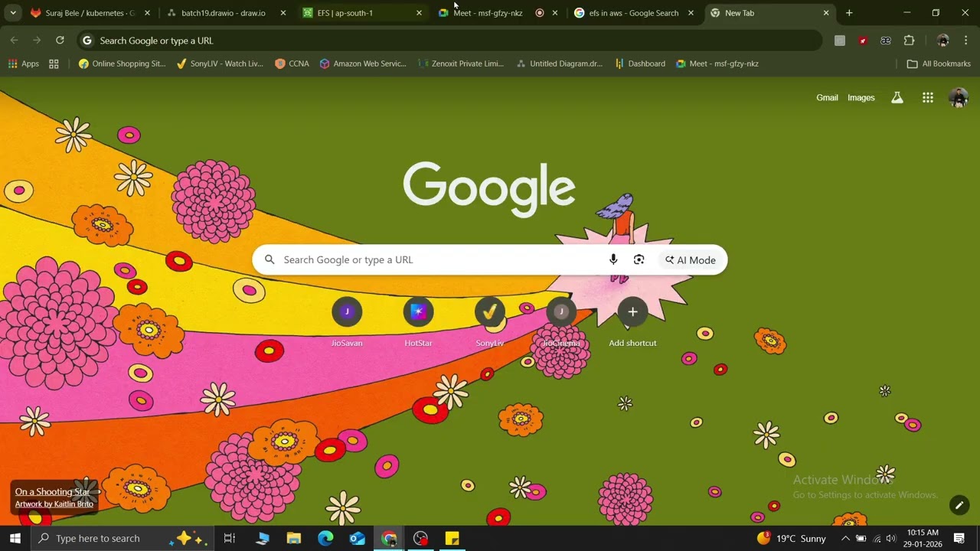Open the Dashboard bookmark

tap(640, 64)
